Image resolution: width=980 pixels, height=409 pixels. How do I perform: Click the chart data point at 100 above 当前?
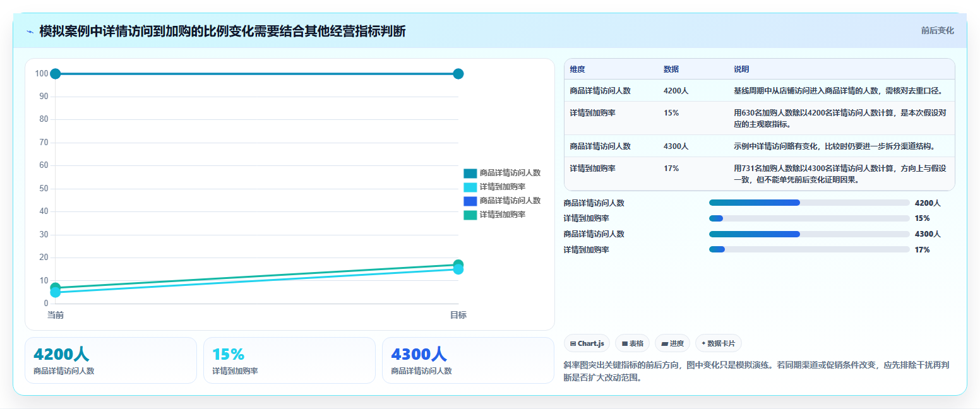coord(55,74)
